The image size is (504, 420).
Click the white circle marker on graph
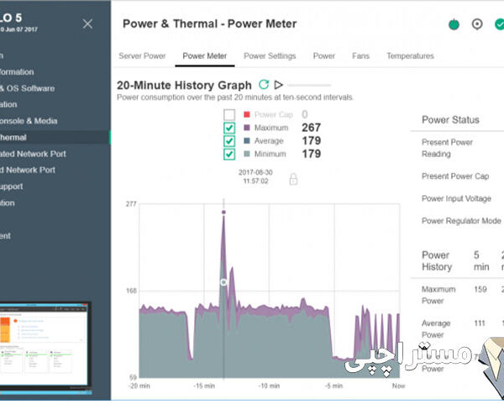(223, 282)
